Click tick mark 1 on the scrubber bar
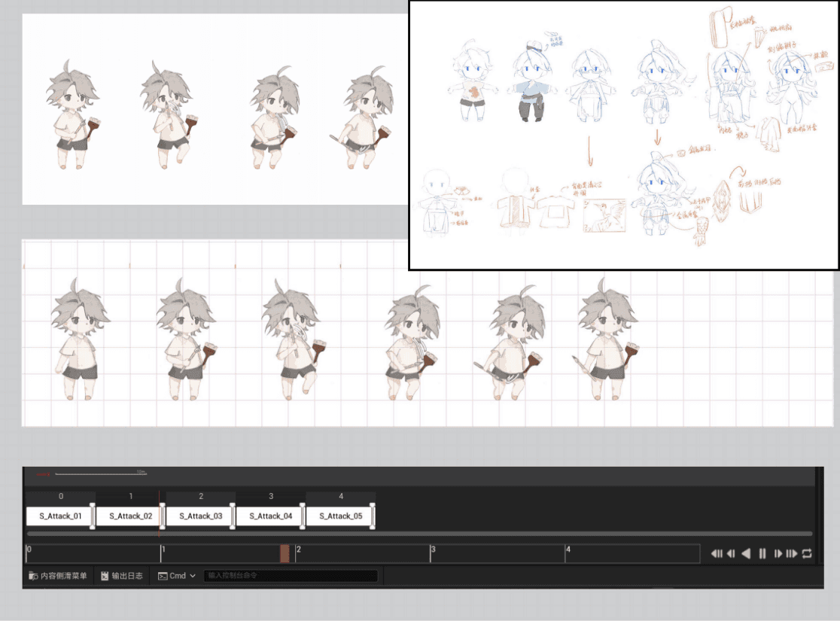This screenshot has height=621, width=840. click(162, 553)
